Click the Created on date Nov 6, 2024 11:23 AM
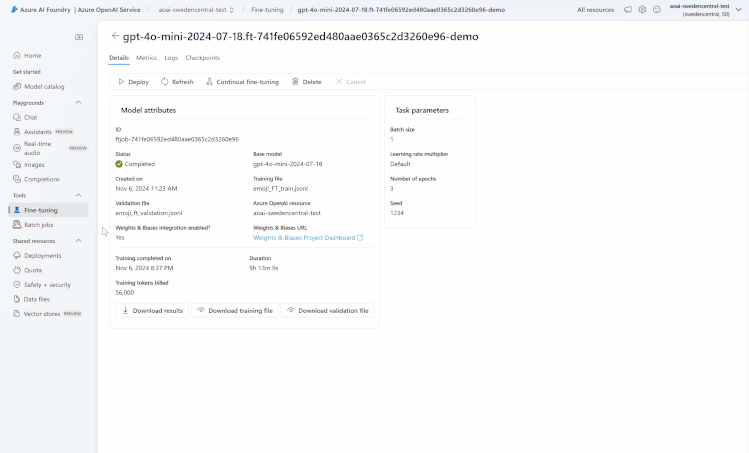Viewport: 749px width, 453px height. 146,188
